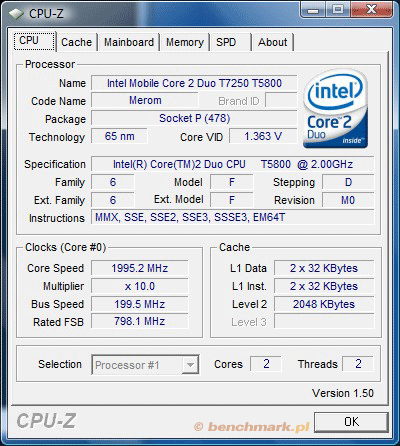Select the SPD tab
Image resolution: width=400 pixels, height=446 pixels.
coord(230,42)
